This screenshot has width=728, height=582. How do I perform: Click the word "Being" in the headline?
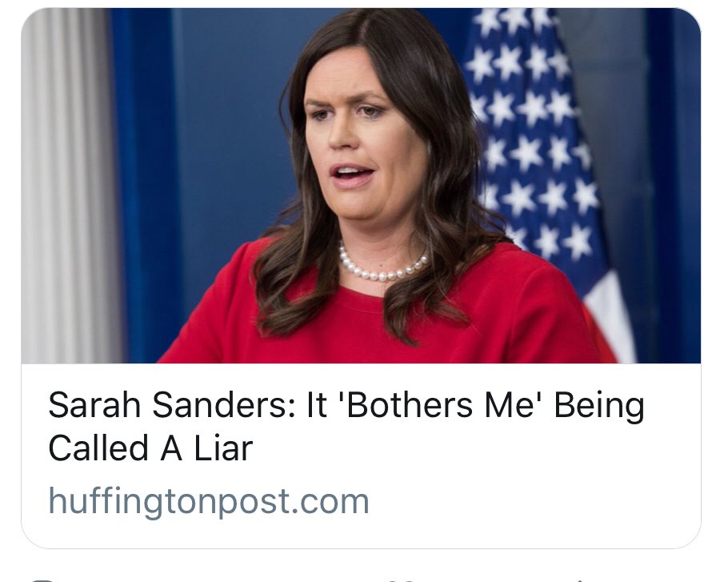599,406
